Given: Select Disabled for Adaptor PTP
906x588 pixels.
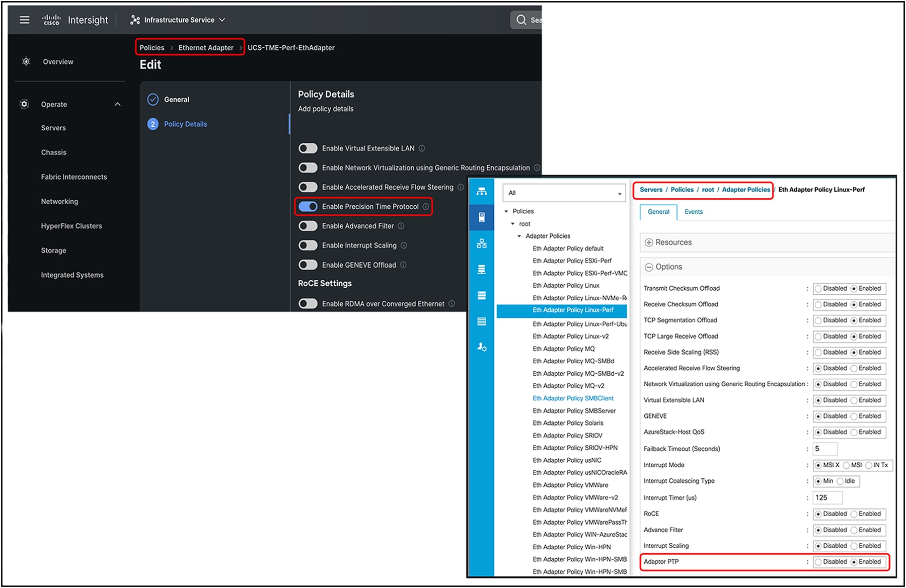Looking at the screenshot, I should (818, 562).
